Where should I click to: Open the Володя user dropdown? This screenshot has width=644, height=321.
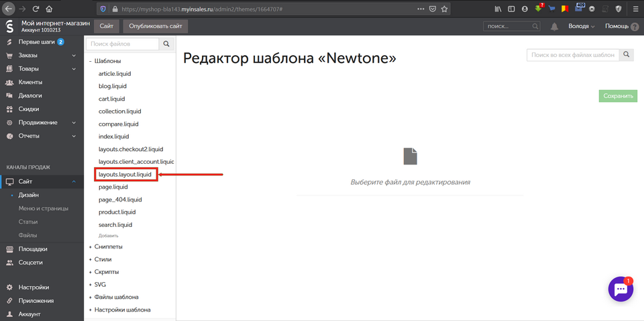pyautogui.click(x=582, y=26)
